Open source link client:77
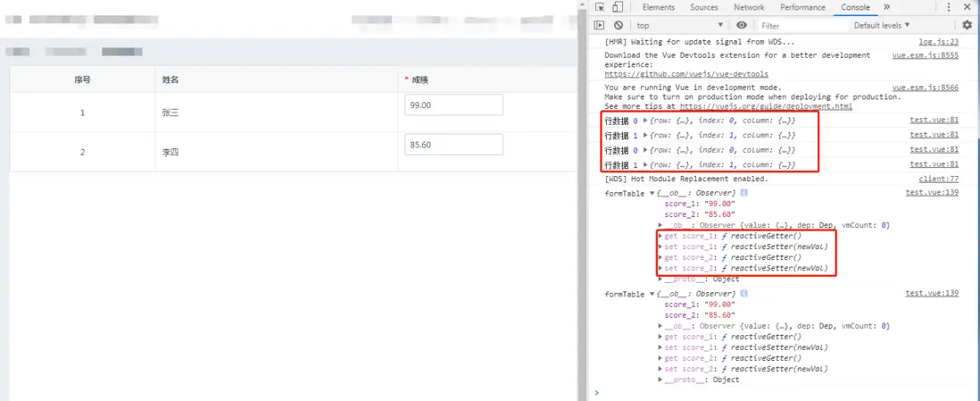The height and width of the screenshot is (401, 980). (x=937, y=179)
